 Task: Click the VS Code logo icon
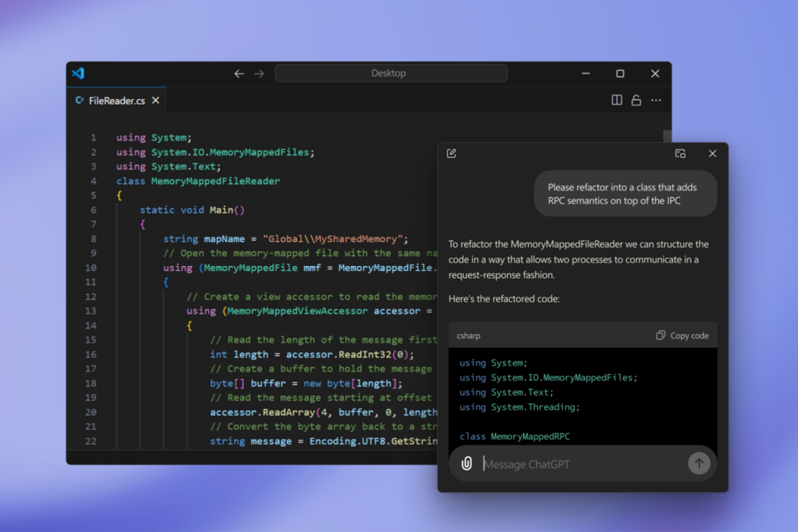coord(78,73)
